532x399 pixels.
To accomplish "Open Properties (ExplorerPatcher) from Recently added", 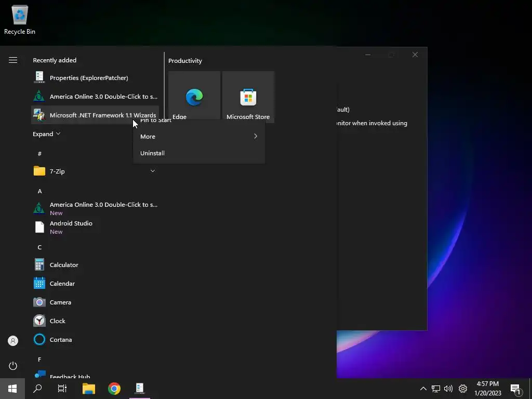I will tap(95, 78).
